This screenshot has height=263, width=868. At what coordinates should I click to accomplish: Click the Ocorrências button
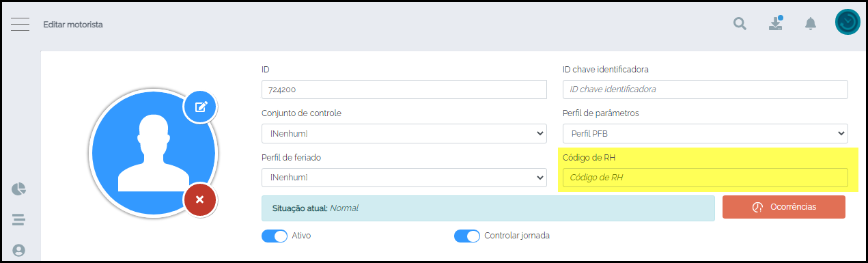pos(784,207)
